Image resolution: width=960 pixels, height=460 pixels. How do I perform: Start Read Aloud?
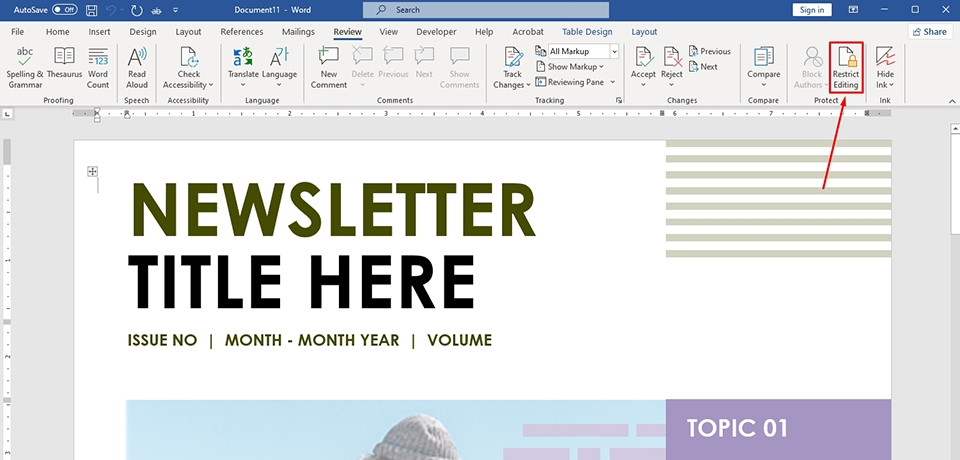[137, 67]
